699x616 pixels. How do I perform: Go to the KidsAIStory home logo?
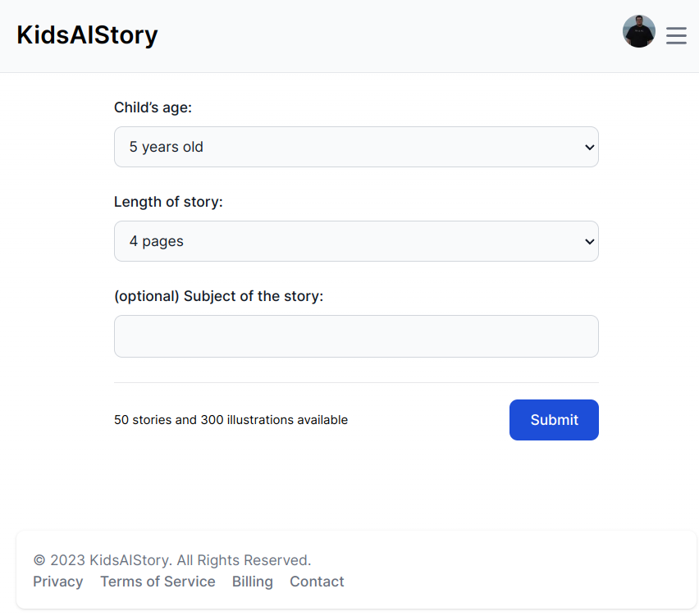(87, 34)
